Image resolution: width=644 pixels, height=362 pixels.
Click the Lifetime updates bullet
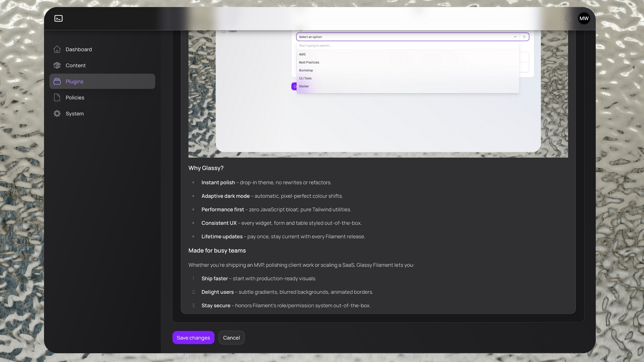coord(283,237)
